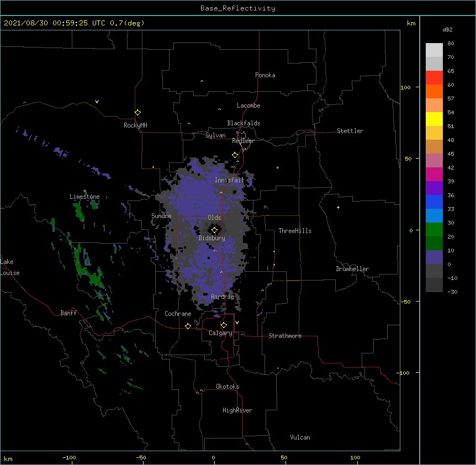The width and height of the screenshot is (476, 465).
Task: Select the violet 36-39 dBZ legend swatch
Action: tap(434, 188)
